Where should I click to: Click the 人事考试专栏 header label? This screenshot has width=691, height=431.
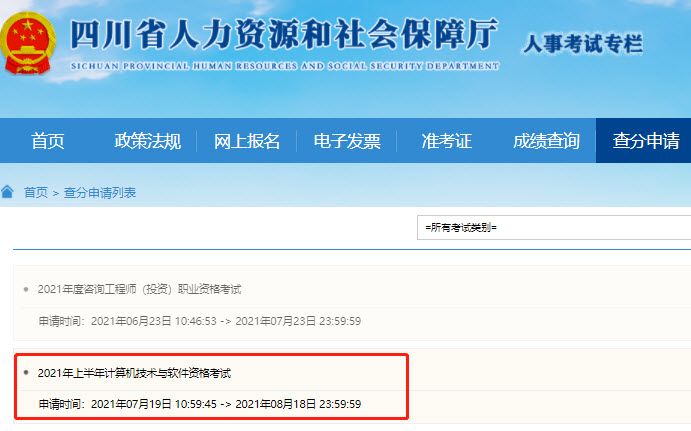(583, 44)
